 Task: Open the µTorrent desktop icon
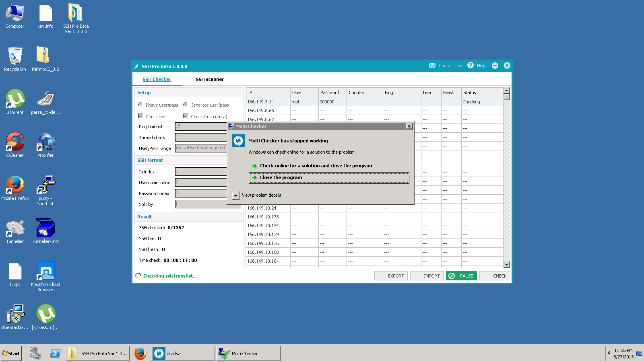15,99
